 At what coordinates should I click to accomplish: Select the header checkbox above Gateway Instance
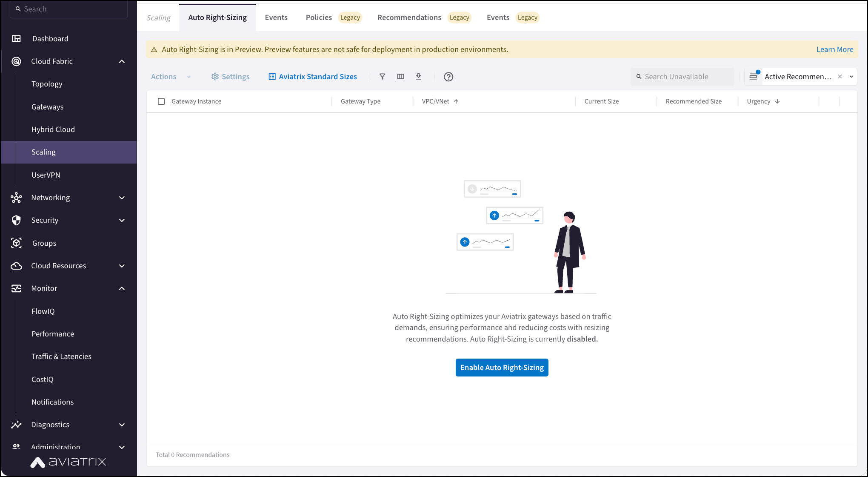click(161, 101)
